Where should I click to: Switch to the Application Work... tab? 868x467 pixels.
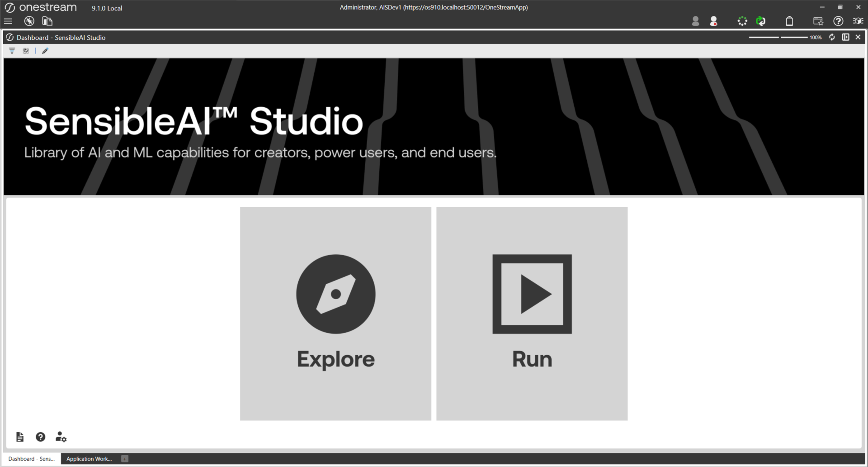click(x=89, y=459)
